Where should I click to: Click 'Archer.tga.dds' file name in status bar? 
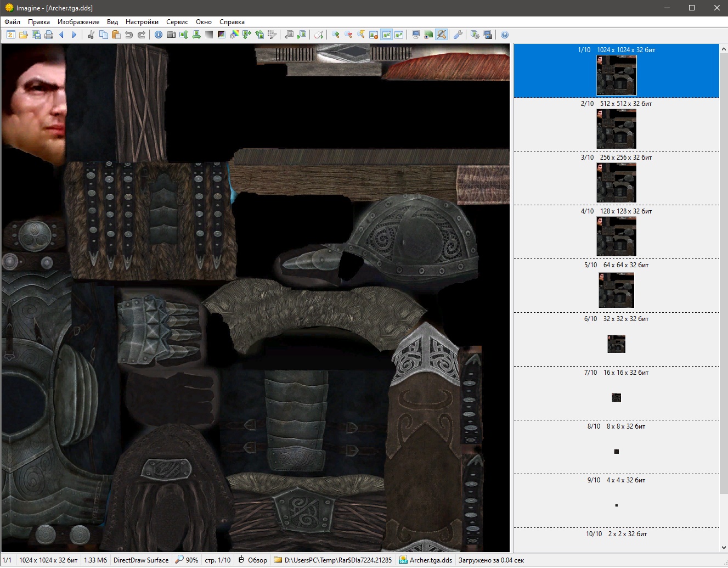click(426, 560)
